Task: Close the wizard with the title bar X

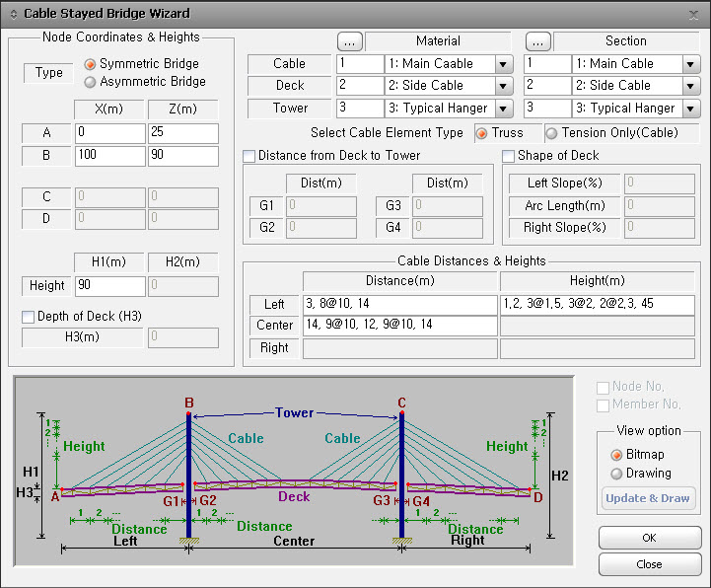Action: [693, 15]
